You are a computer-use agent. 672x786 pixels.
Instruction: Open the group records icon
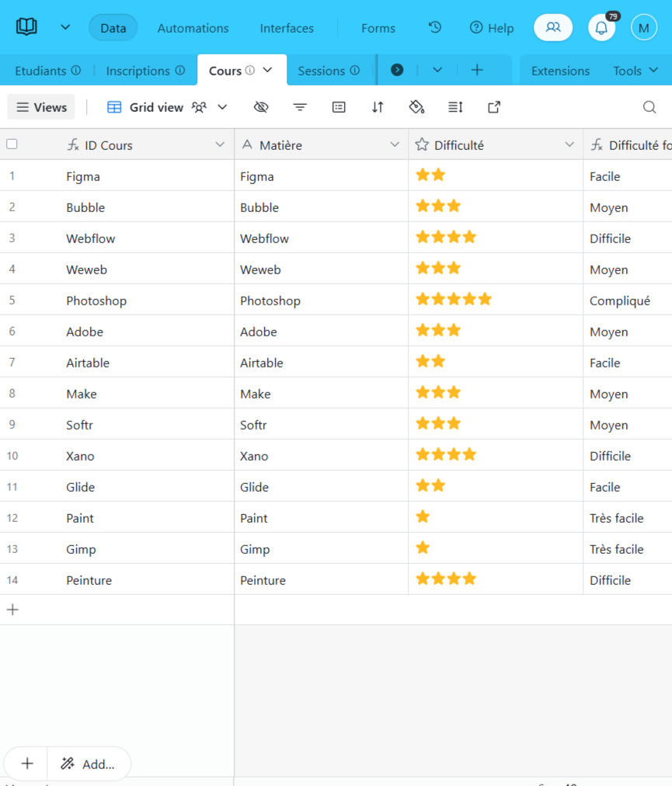(x=339, y=106)
